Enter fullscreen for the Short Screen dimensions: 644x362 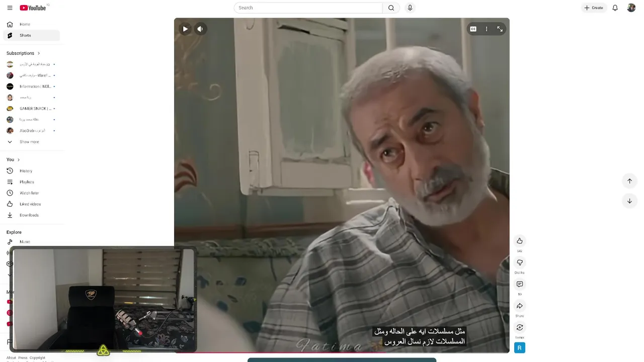[500, 29]
